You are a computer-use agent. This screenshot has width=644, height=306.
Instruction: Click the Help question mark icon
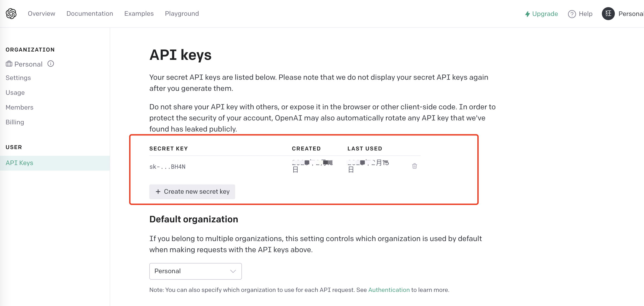click(x=572, y=14)
